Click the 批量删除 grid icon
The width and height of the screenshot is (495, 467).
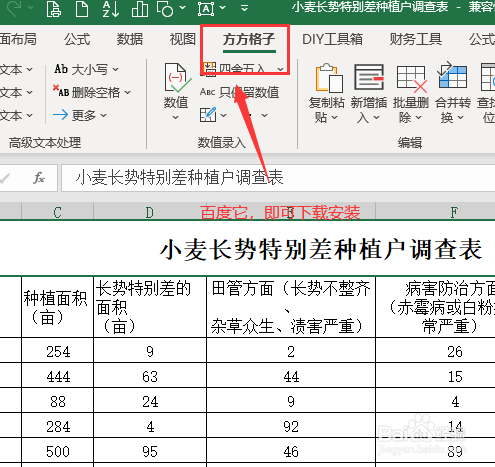[x=412, y=79]
